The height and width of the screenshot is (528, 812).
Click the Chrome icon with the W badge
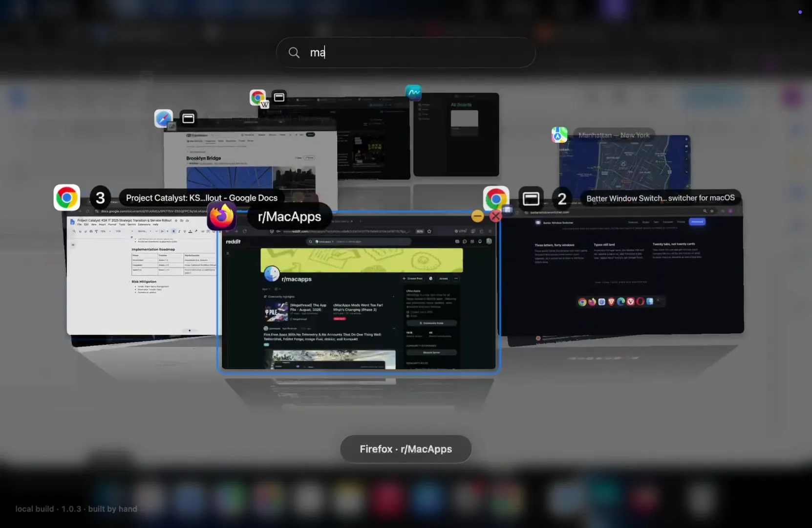click(x=258, y=98)
